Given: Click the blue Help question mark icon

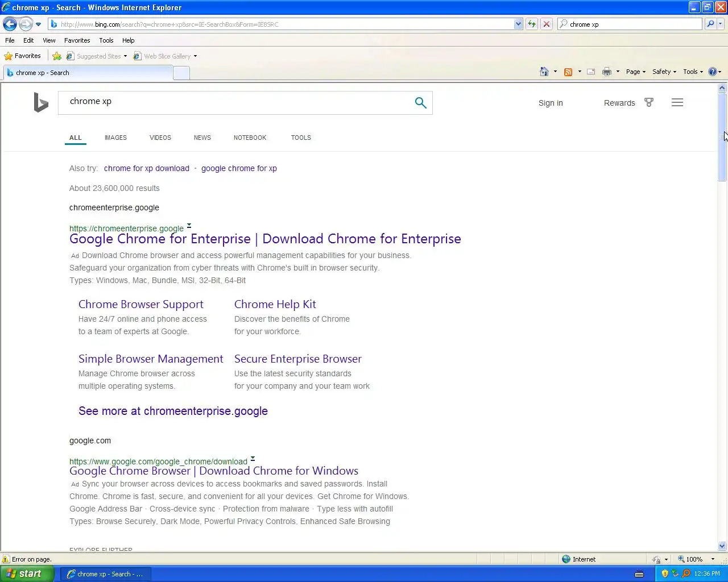Looking at the screenshot, I should [x=713, y=72].
